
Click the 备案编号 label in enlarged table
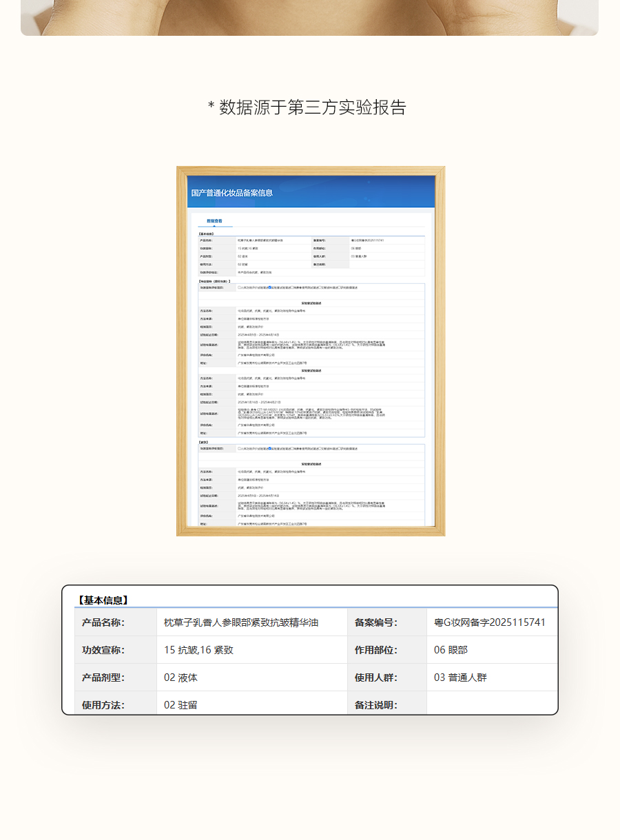(375, 622)
